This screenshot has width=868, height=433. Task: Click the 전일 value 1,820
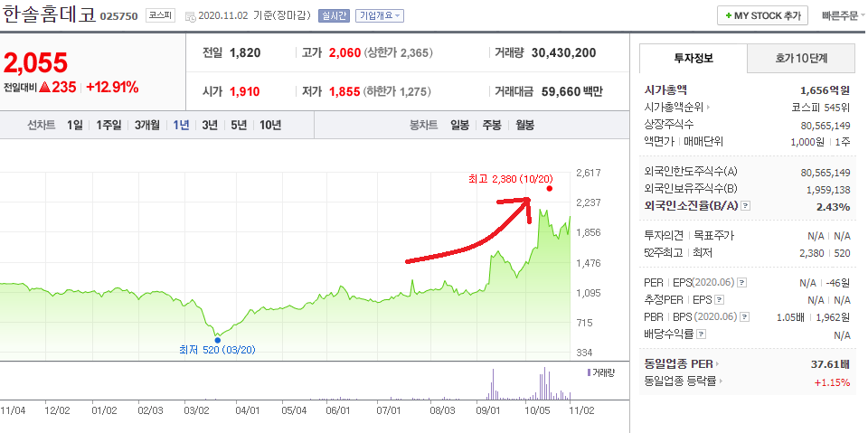(x=245, y=53)
